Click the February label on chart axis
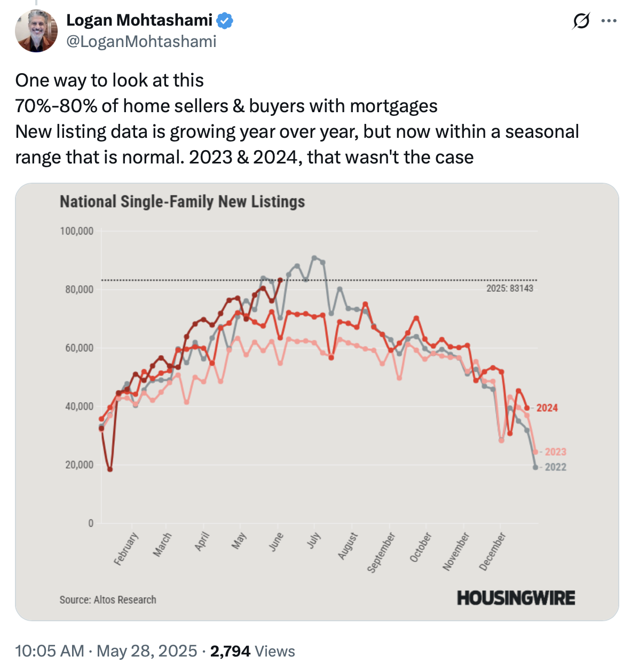 pyautogui.click(x=126, y=549)
